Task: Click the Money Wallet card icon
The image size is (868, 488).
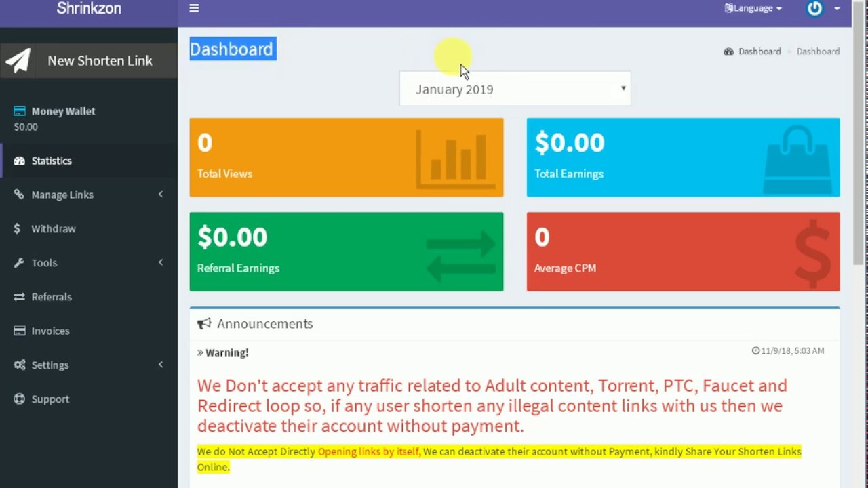Action: (x=20, y=111)
